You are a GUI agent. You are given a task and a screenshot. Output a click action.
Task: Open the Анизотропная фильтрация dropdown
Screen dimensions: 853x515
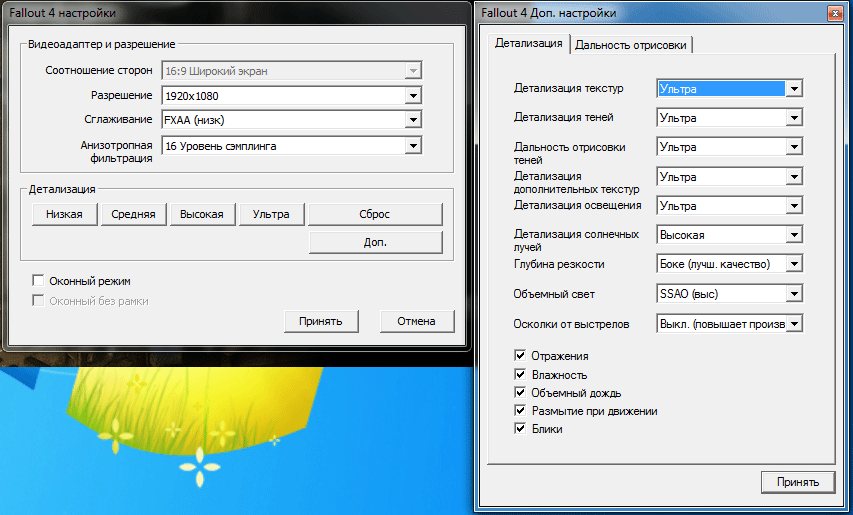[292, 146]
